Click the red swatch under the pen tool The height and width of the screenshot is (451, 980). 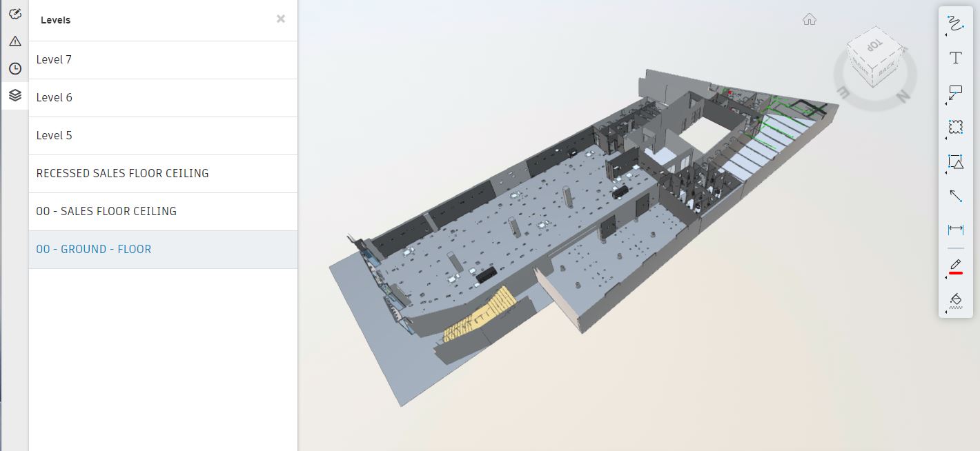point(956,272)
